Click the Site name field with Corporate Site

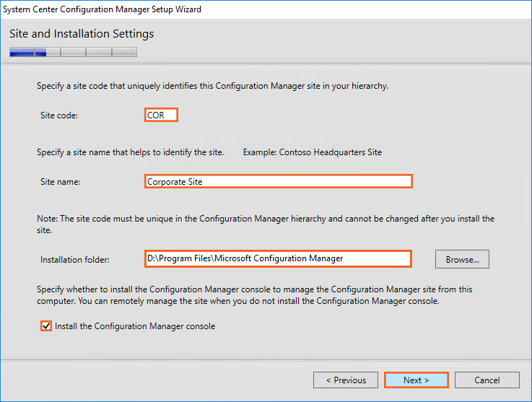tap(278, 181)
